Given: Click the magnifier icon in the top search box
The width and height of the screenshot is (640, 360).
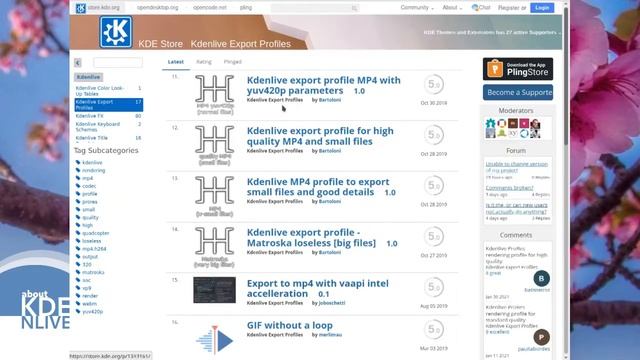Looking at the screenshot, I should 354,8.
